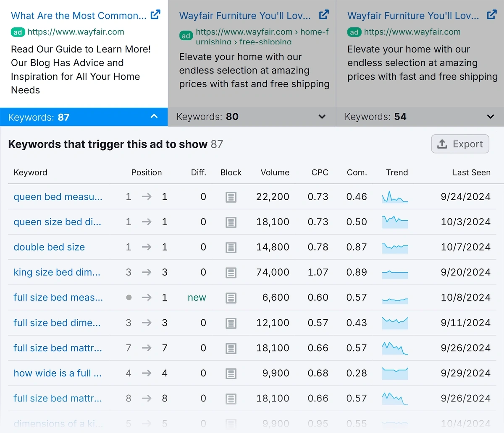Open SERP block icon in the 9,900 volume 'how wide is a full' row

tap(231, 373)
